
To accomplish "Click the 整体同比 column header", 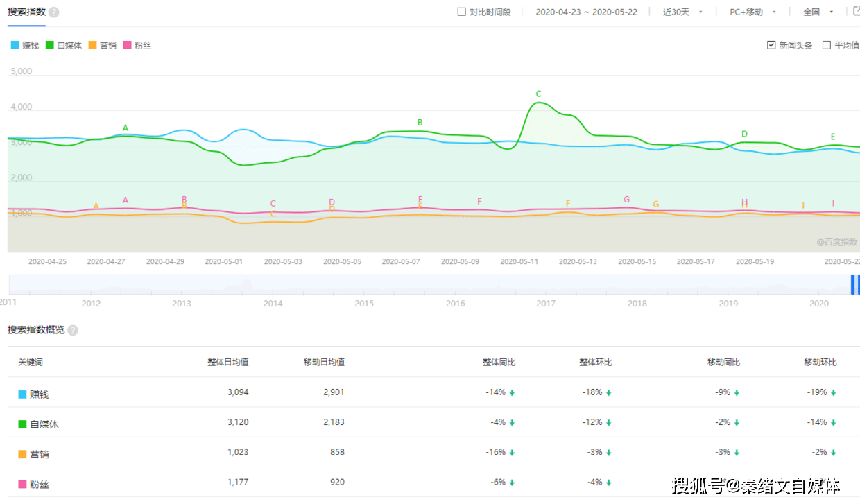I will pos(499,362).
